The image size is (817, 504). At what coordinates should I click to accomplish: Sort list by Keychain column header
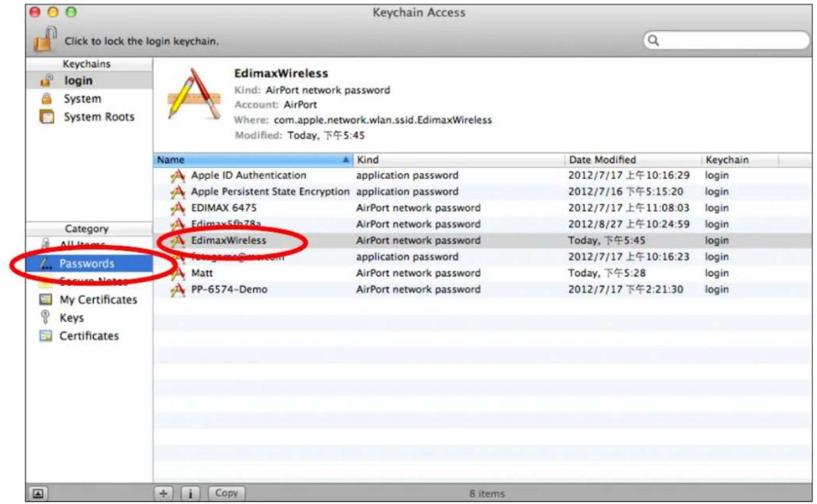(740, 160)
